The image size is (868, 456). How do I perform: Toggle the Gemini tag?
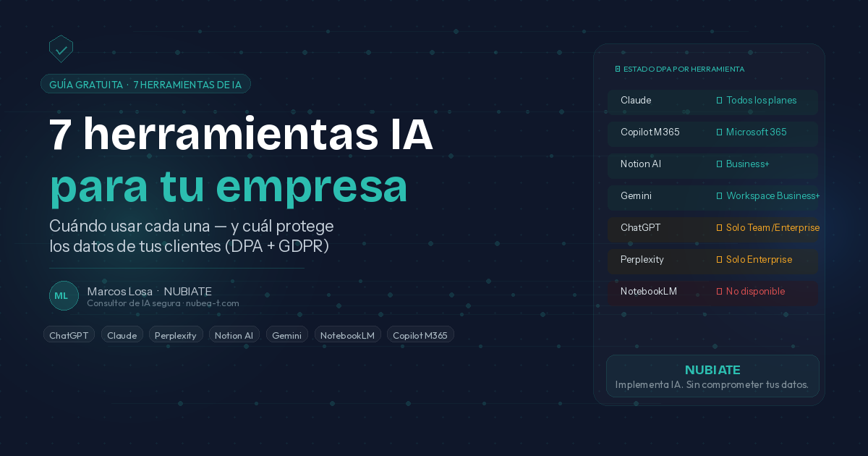[286, 335]
